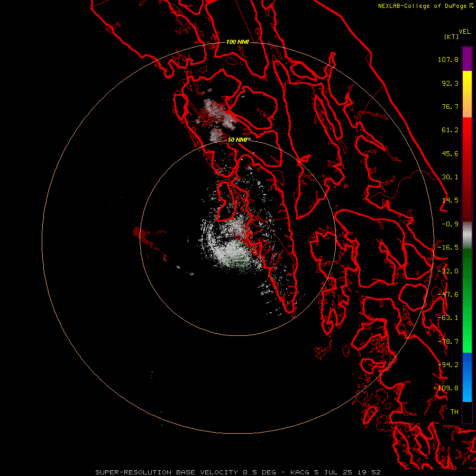Pick the gray segment beside -0.9
476x476 pixels.
pos(467,234)
